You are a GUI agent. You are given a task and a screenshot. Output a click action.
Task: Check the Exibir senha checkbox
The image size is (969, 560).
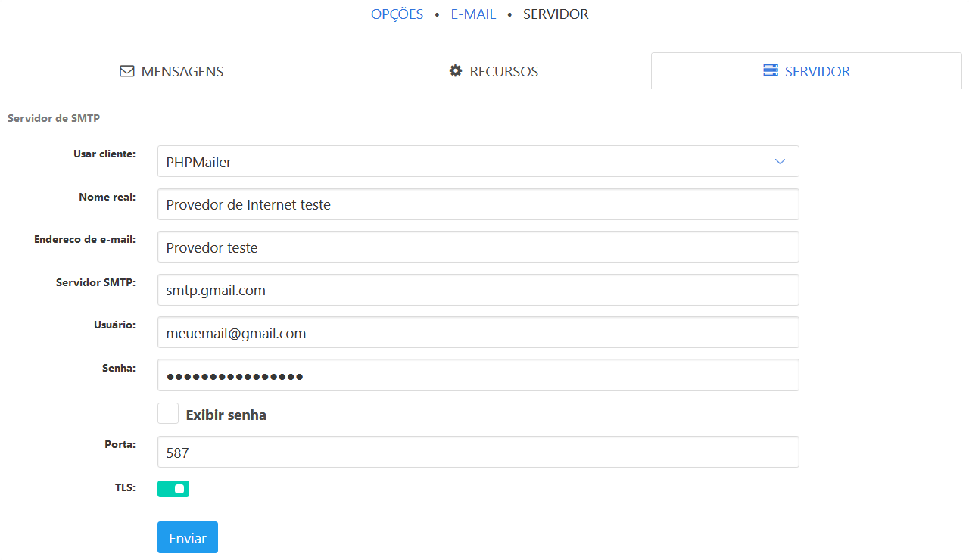168,414
